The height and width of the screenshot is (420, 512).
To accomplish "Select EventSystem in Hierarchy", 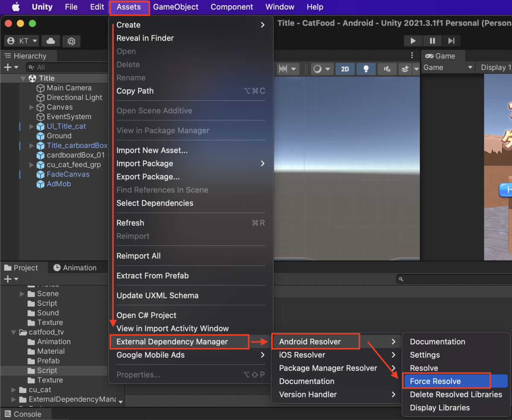I will (69, 116).
